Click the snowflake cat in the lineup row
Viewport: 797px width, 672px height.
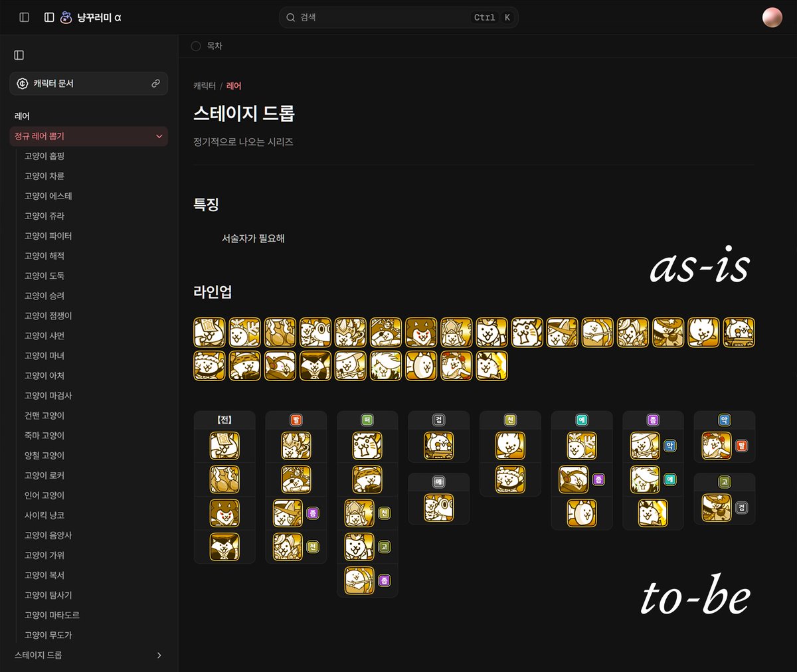click(244, 332)
